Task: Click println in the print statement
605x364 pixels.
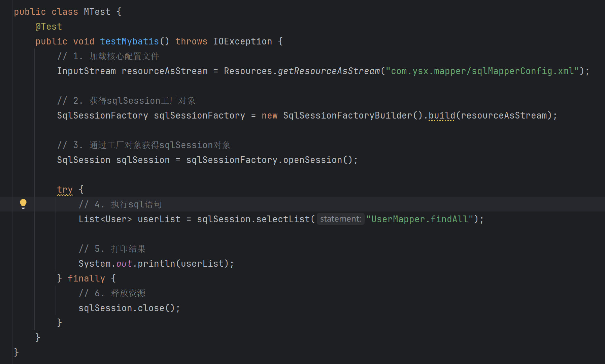Action: (156, 264)
